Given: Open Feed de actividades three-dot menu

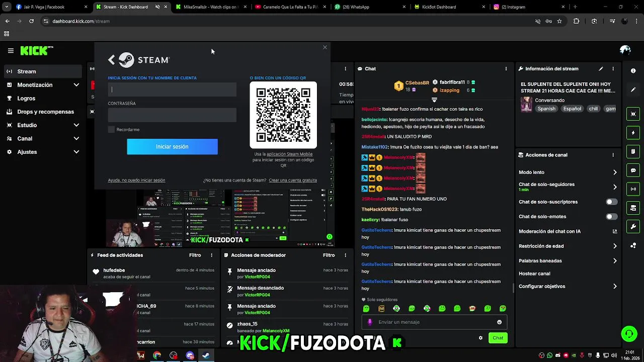Looking at the screenshot, I should tap(211, 255).
